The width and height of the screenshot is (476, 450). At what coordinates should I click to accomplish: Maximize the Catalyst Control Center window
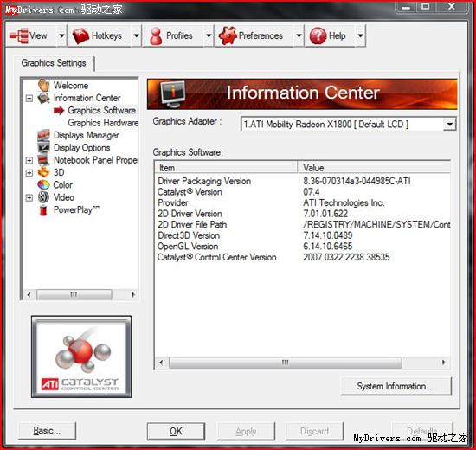[426, 7]
